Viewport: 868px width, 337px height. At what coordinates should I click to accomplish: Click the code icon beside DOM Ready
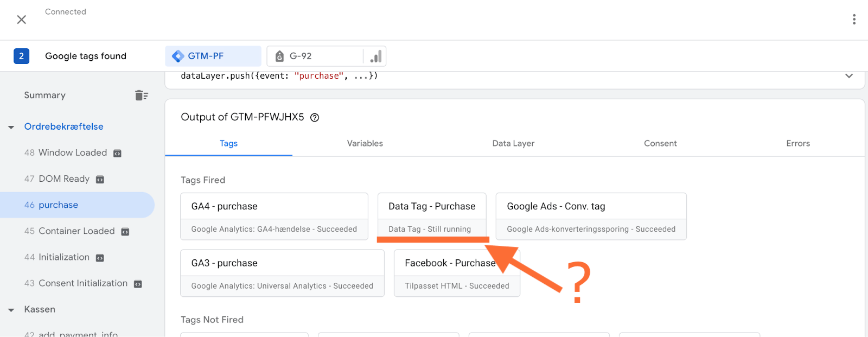point(100,180)
